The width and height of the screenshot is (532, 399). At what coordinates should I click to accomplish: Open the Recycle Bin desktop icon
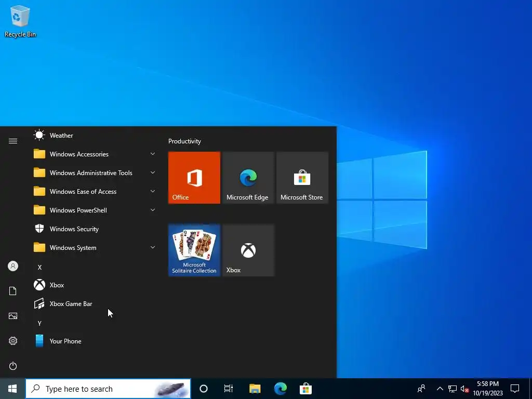click(20, 21)
